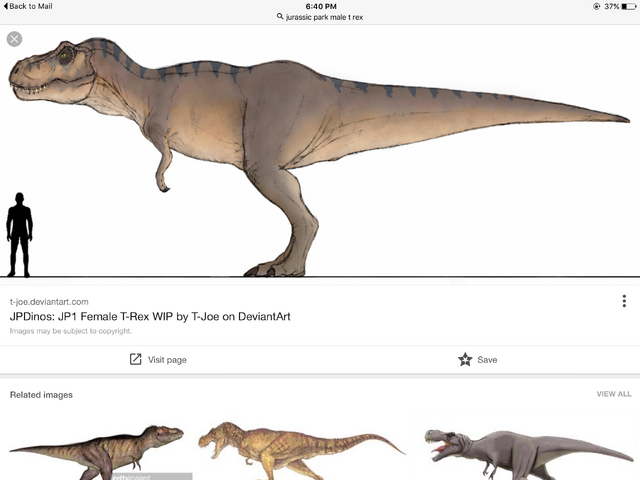Tap Back to Mail in status bar
This screenshot has width=640, height=480.
click(28, 6)
